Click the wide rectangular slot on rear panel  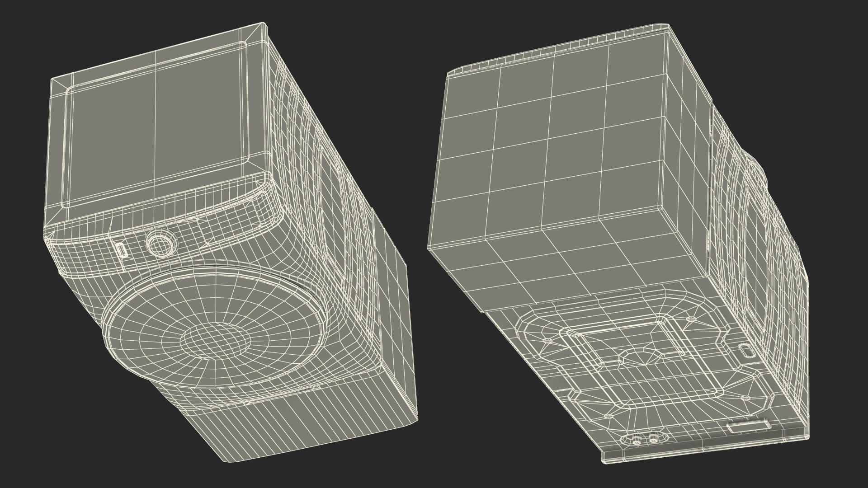[x=748, y=426]
